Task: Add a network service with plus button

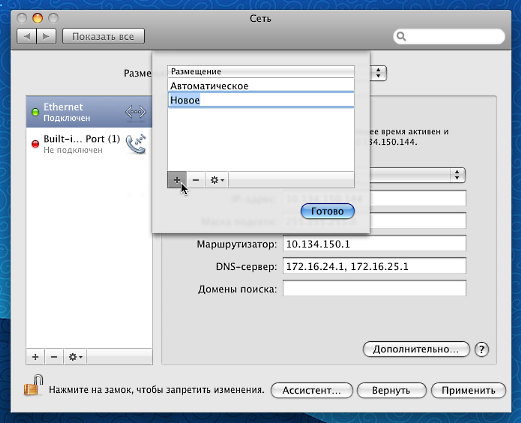Action: click(35, 357)
